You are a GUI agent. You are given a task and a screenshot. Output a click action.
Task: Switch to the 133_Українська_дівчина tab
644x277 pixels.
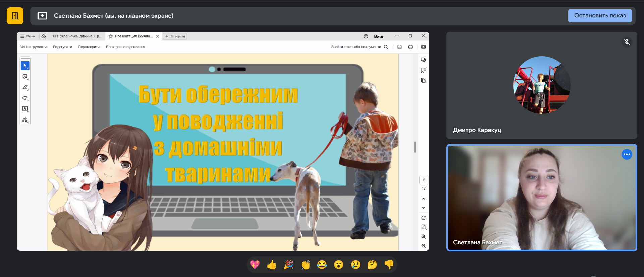[x=77, y=36]
